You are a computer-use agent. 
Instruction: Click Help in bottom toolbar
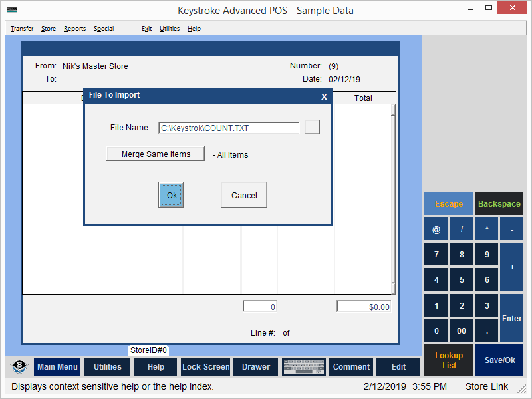tap(156, 367)
